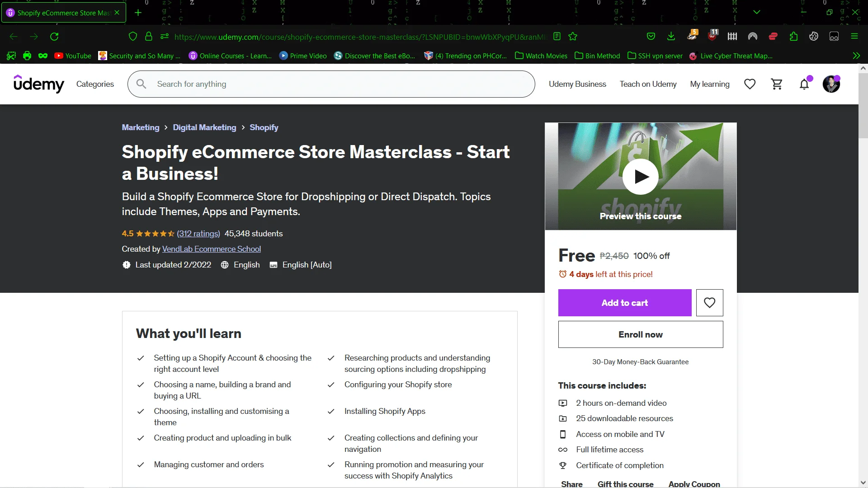Open Teach on Udemy
The width and height of the screenshot is (868, 488).
click(648, 84)
